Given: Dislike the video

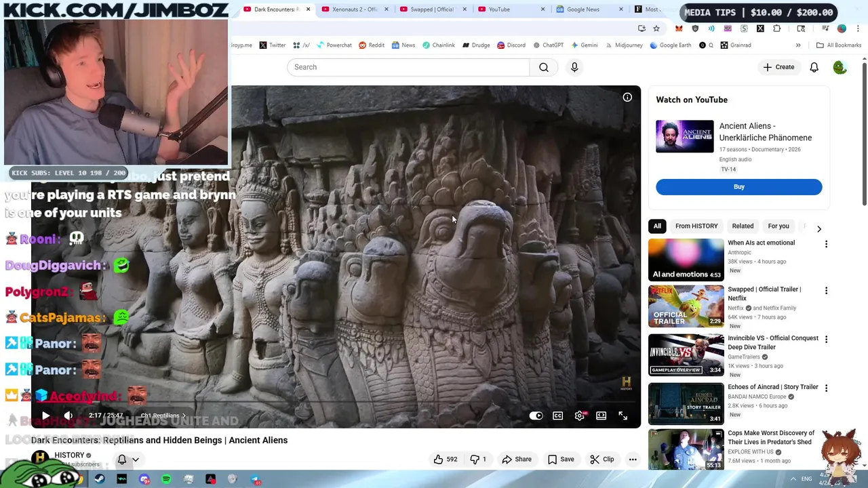Looking at the screenshot, I should point(478,460).
